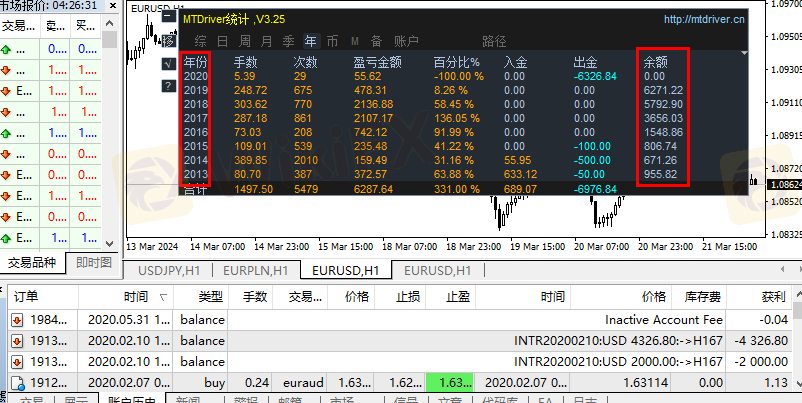Click the 136.05 % percentage value

(x=457, y=119)
